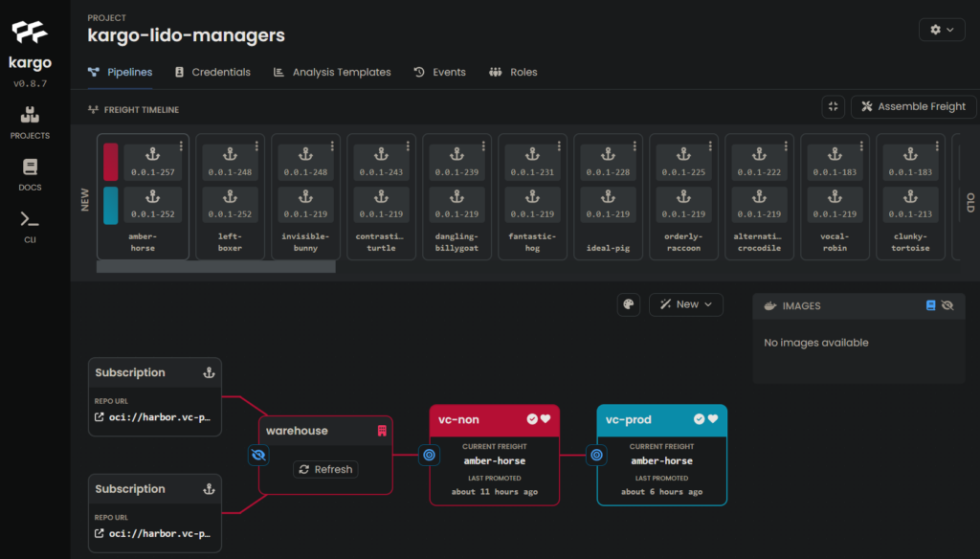980x559 pixels.
Task: Expand the New dropdown
Action: pyautogui.click(x=686, y=304)
